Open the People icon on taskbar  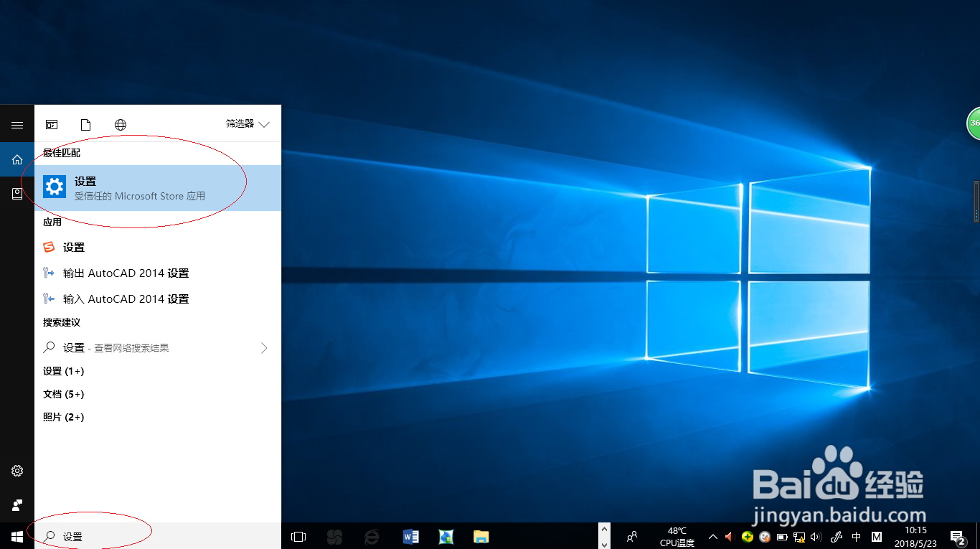coord(632,536)
